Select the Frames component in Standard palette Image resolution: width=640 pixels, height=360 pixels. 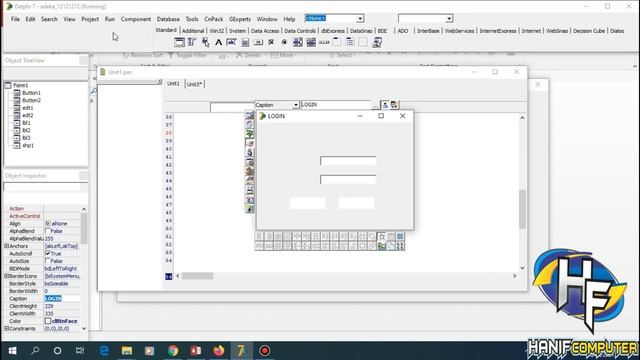(179, 42)
